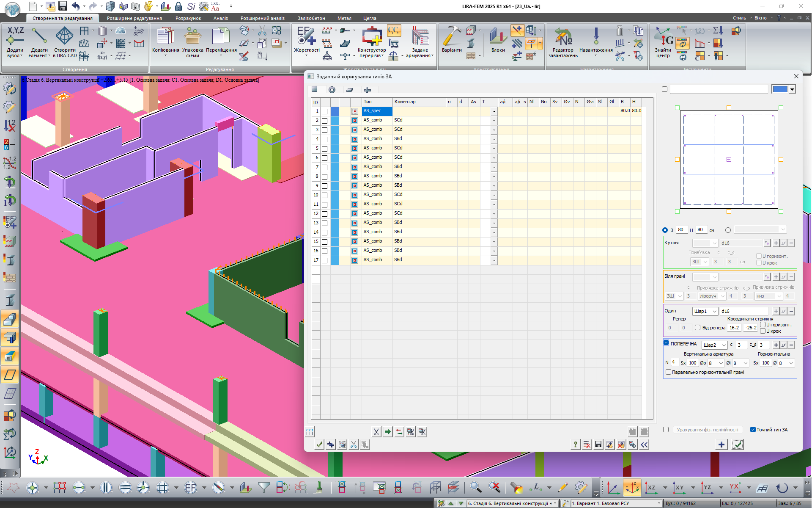Expand the Шар2 dropdown in ПОПЕРЕЧНА section
The width and height of the screenshot is (812, 508).
(714, 345)
